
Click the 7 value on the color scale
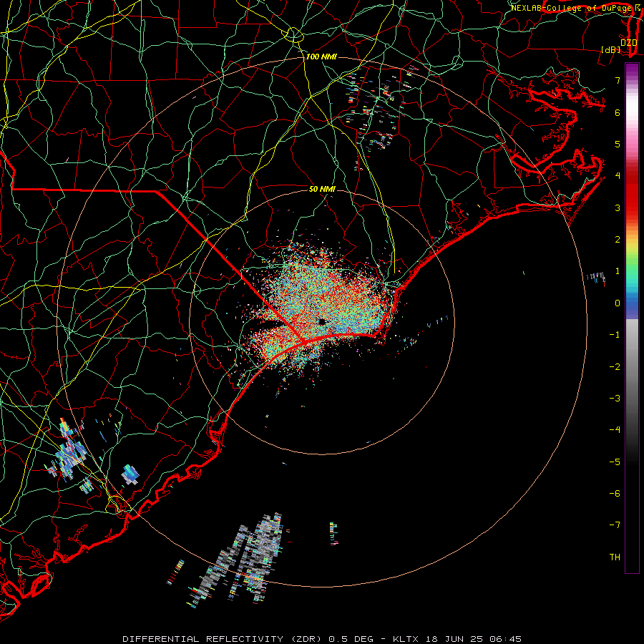point(618,80)
